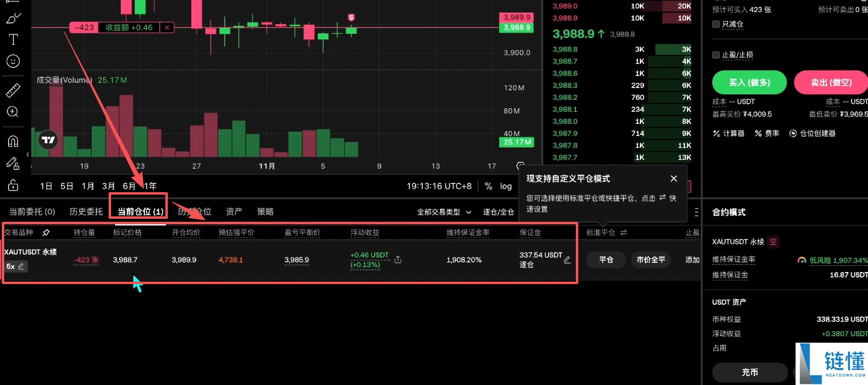Select the Text tool in the drawing toolbar
This screenshot has width=868, height=385.
[x=13, y=39]
